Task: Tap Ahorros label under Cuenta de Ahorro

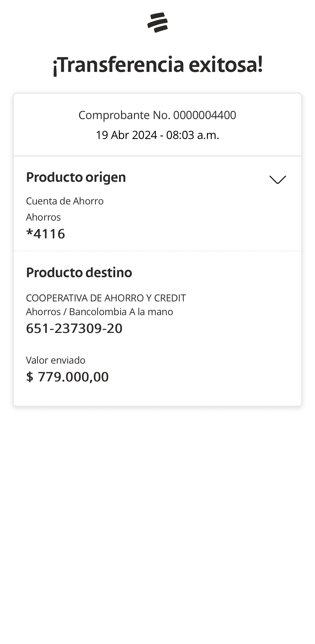Action: tap(43, 217)
